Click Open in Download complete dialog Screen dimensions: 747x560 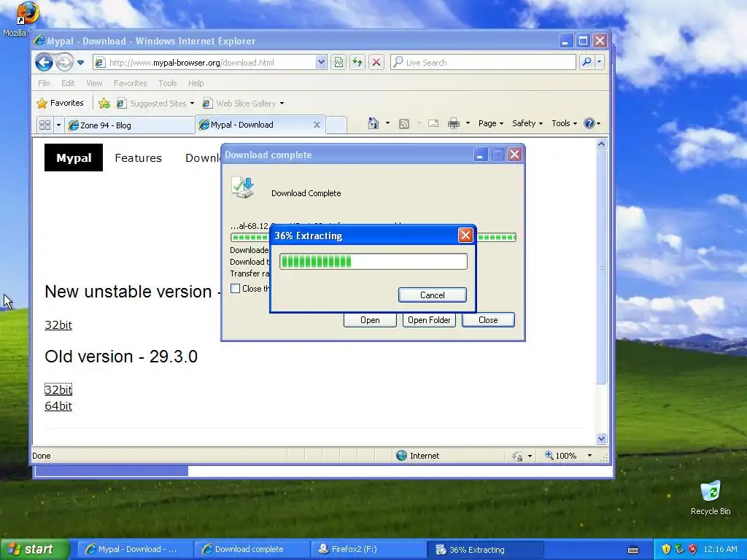click(x=370, y=320)
